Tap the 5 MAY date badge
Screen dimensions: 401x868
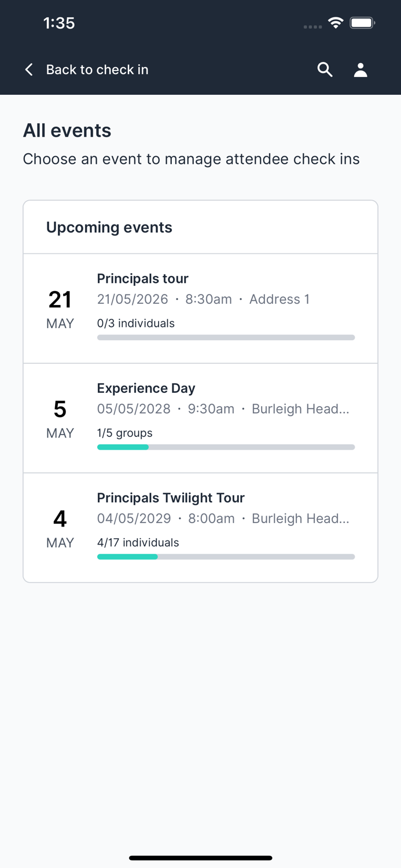[60, 418]
